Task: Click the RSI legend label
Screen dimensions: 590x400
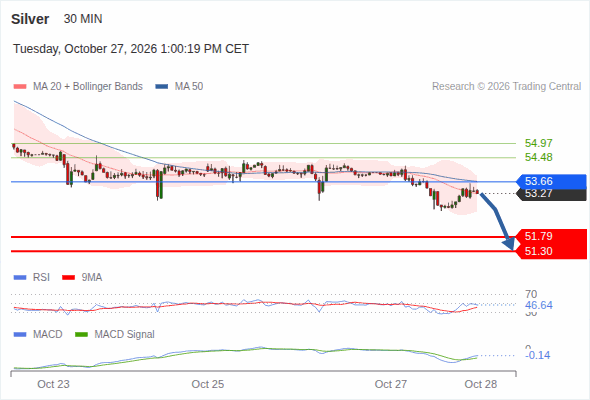Action: 41,277
